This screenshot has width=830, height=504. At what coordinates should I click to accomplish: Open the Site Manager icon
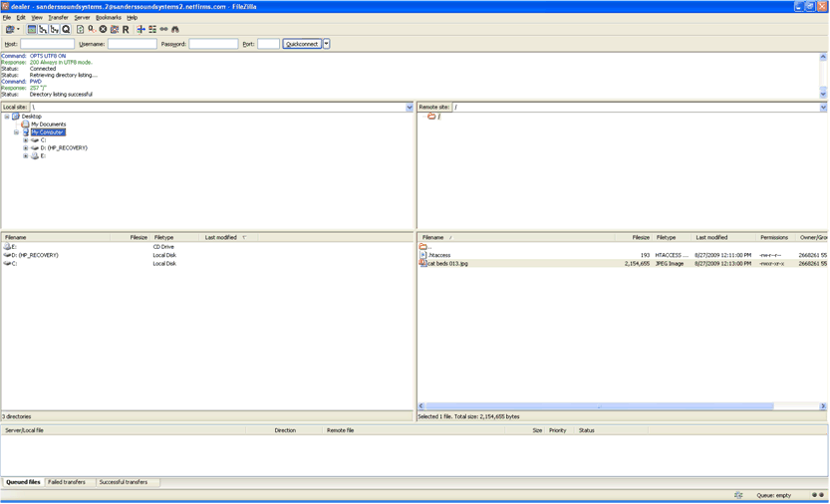pyautogui.click(x=10, y=30)
